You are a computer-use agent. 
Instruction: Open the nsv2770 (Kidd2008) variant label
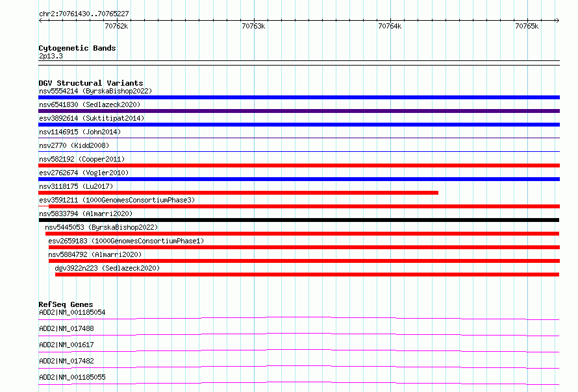coord(74,145)
